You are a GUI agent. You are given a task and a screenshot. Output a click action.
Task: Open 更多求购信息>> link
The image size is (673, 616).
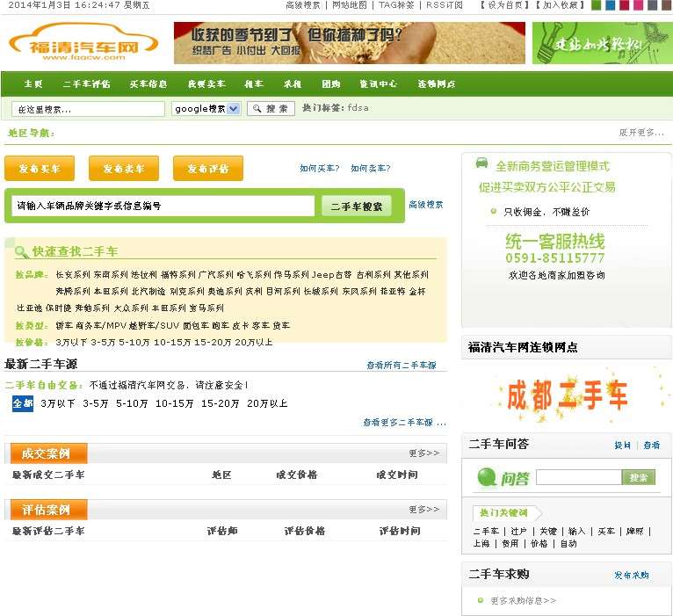tap(524, 600)
